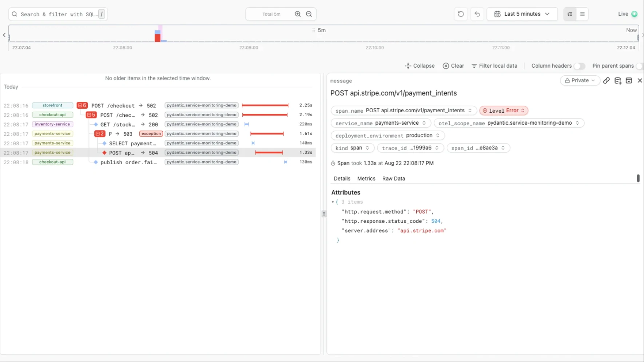Switch to the Details tab
Viewport: 644px width, 362px height.
tap(342, 179)
